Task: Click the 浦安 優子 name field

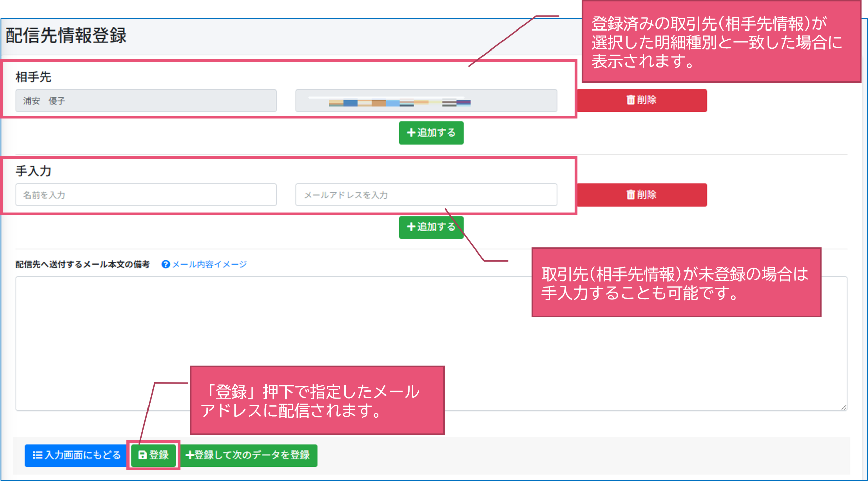Action: (x=146, y=101)
